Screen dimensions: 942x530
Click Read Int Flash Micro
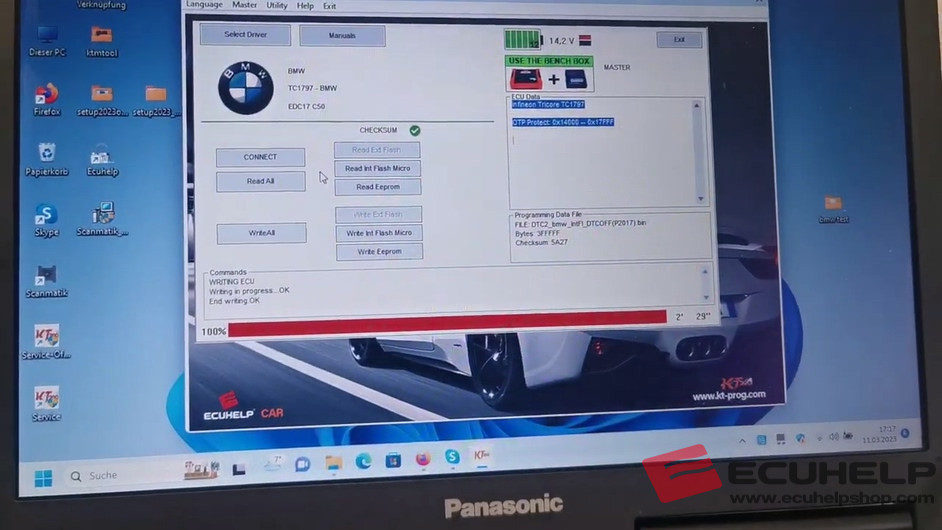pos(378,169)
